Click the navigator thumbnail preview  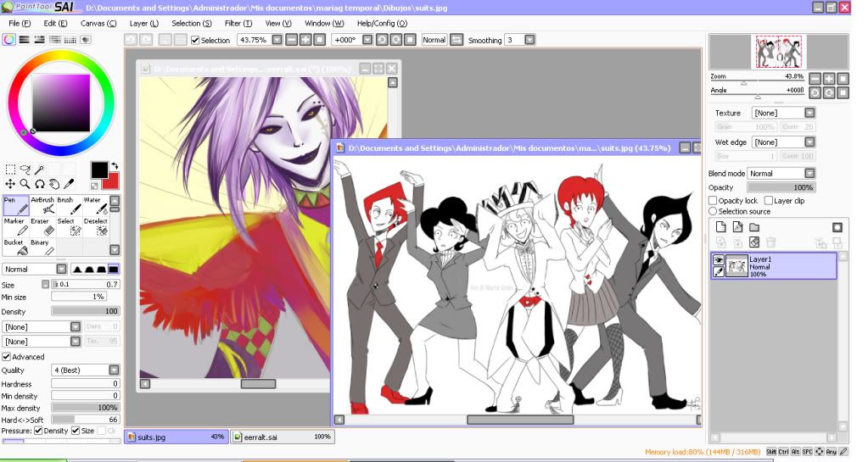click(779, 52)
